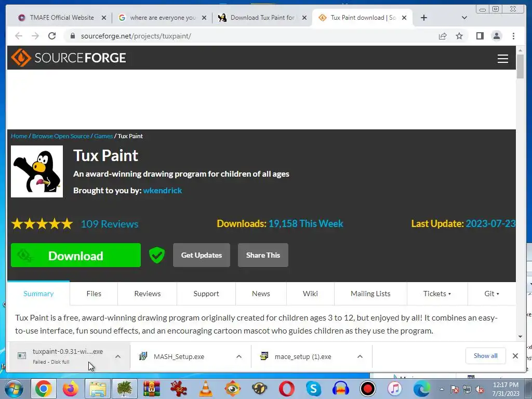Close the TMAFE Official Website tab
532x399 pixels.
pyautogui.click(x=104, y=18)
